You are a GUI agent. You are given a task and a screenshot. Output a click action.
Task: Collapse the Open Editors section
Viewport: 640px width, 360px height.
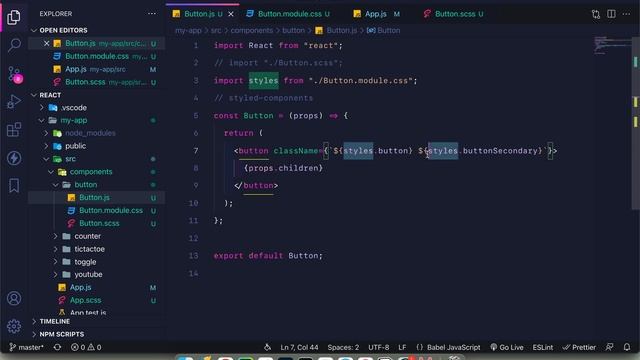click(63, 30)
